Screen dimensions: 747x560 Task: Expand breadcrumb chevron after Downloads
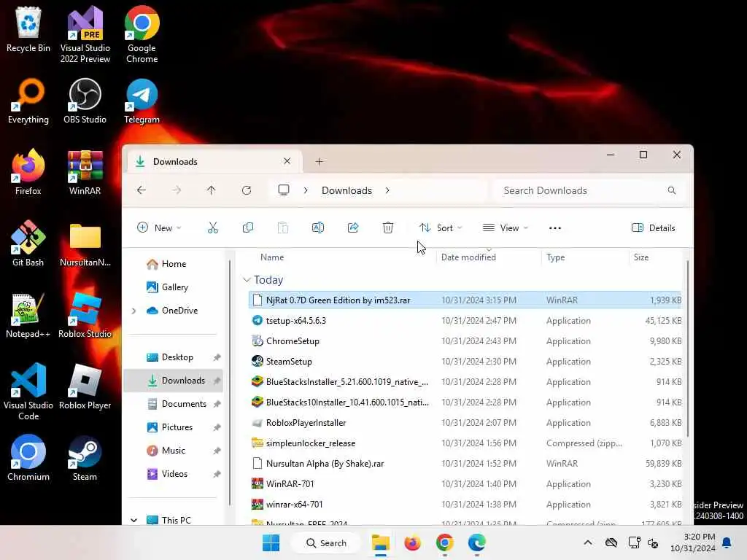click(387, 190)
